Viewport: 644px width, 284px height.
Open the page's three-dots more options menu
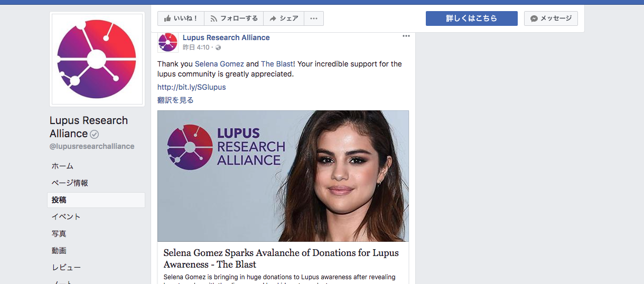coord(314,18)
